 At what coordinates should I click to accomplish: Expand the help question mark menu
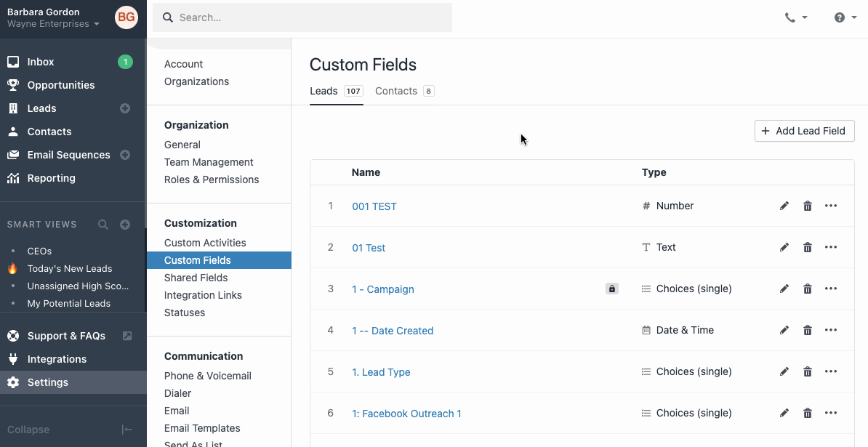845,17
